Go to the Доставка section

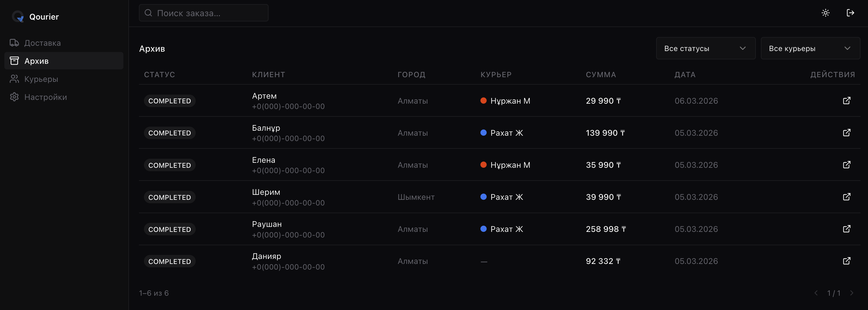click(42, 43)
